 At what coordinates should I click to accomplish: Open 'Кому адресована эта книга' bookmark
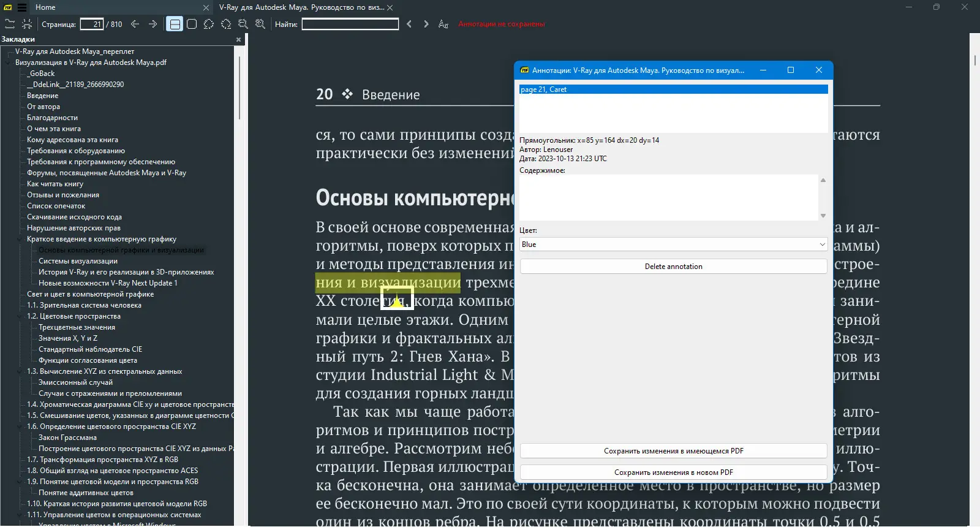[73, 140]
